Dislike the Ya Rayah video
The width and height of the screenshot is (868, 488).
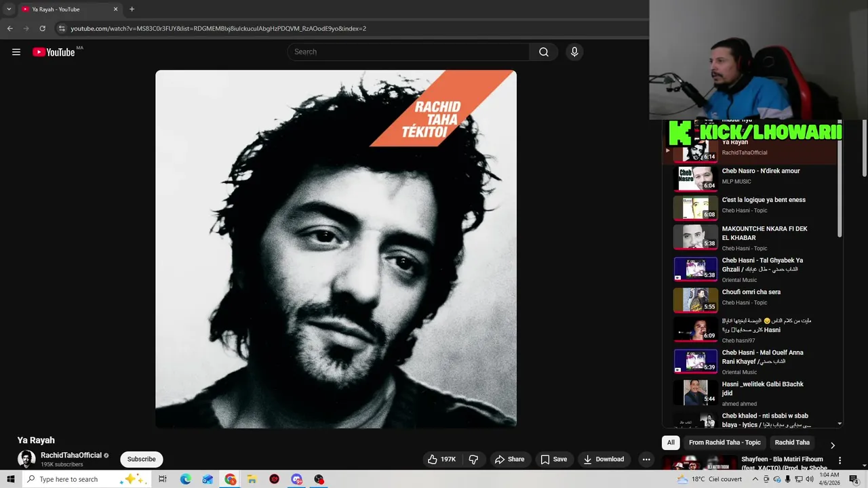click(473, 459)
